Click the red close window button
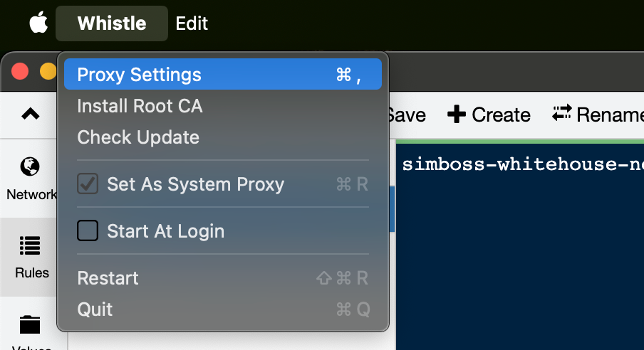Viewport: 644px width, 350px height. [20, 71]
